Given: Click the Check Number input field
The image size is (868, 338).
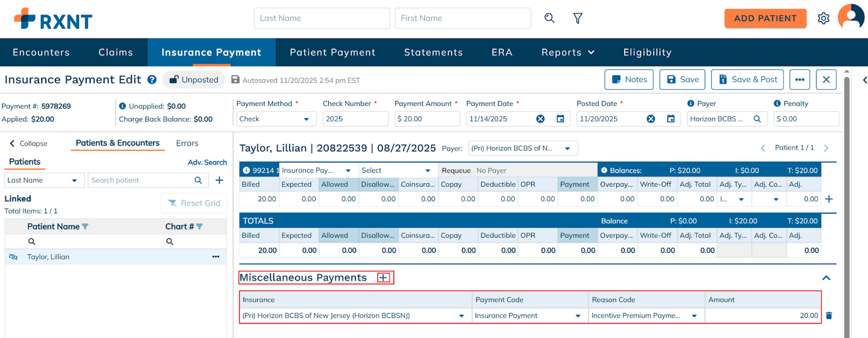Looking at the screenshot, I should click(355, 119).
